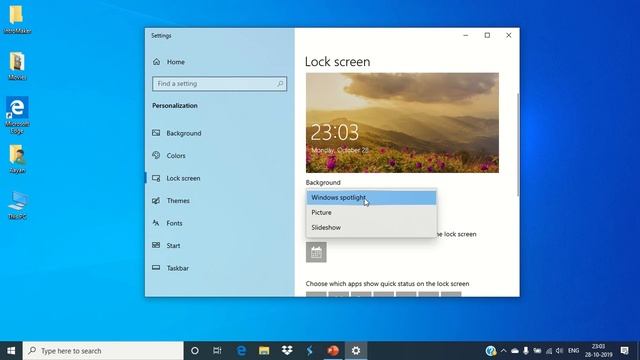The image size is (640, 360).
Task: Close the Settings window
Action: tap(509, 36)
